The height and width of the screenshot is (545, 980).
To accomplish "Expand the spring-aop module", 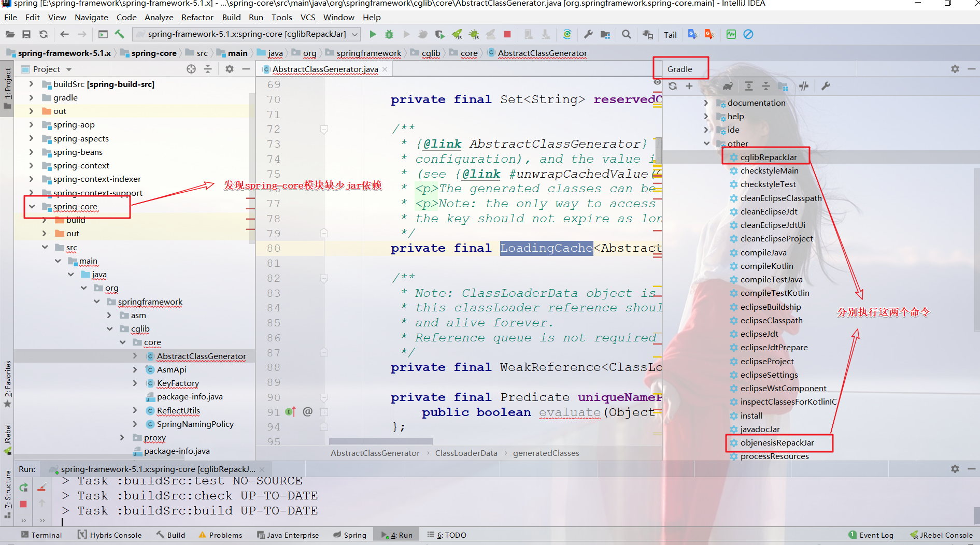I will tap(31, 124).
